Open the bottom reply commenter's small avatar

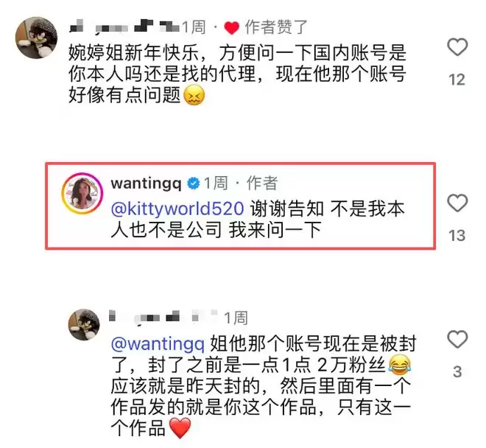84,325
